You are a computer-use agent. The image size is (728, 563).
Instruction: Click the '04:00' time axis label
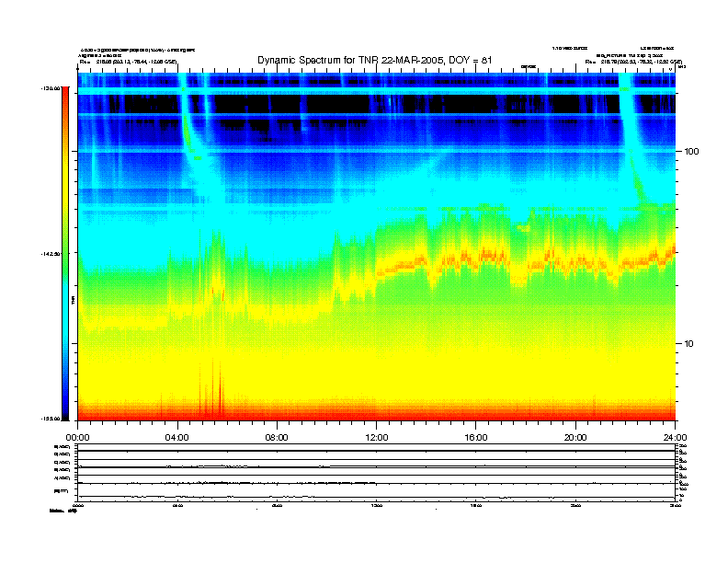[x=177, y=438]
